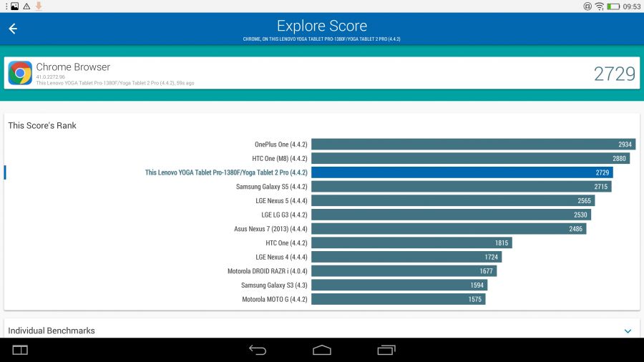The image size is (644, 362).
Task: Tap the highlighted Lenovo YOGA Tablet bar
Action: tap(462, 172)
